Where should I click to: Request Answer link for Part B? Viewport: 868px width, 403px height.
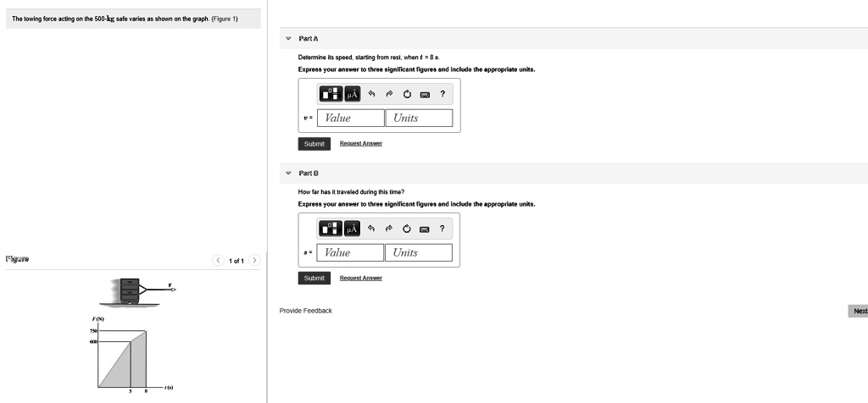click(x=361, y=278)
